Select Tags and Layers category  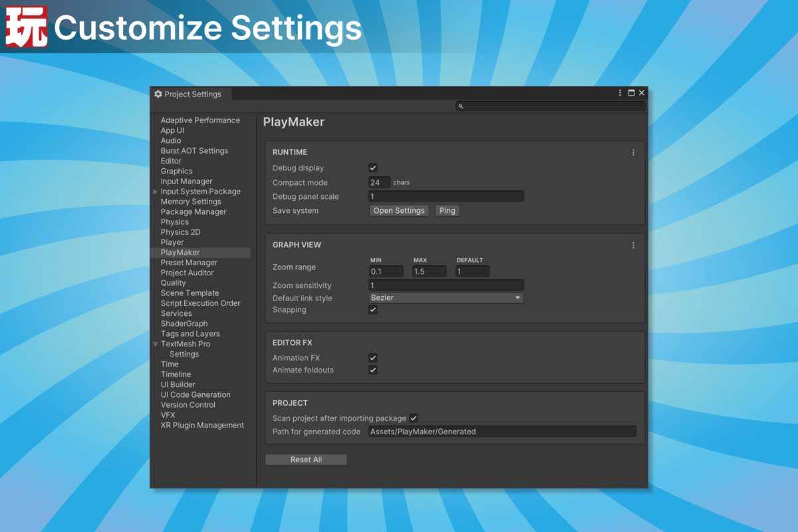pos(190,334)
